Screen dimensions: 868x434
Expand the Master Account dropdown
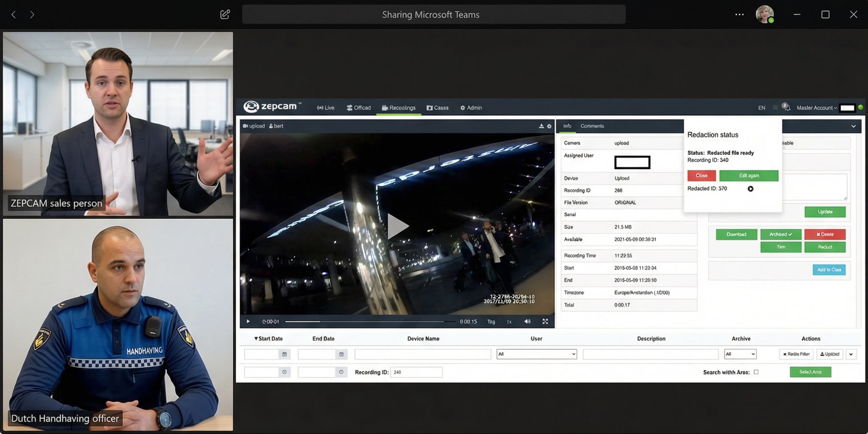817,108
